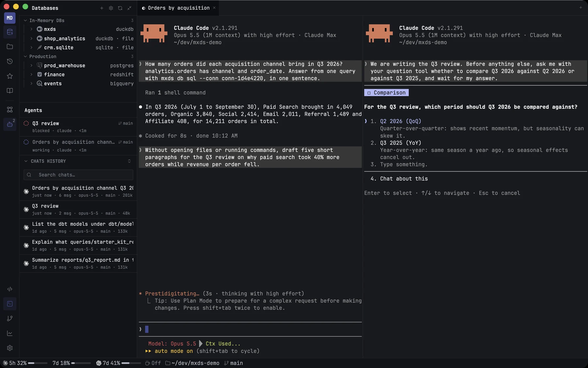Click the model context component diagram sidebar icon
Screen dimensions: 588x368
[10, 110]
